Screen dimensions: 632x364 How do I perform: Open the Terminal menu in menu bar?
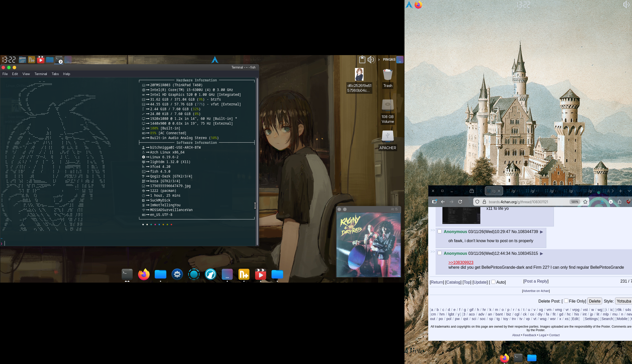click(x=41, y=74)
